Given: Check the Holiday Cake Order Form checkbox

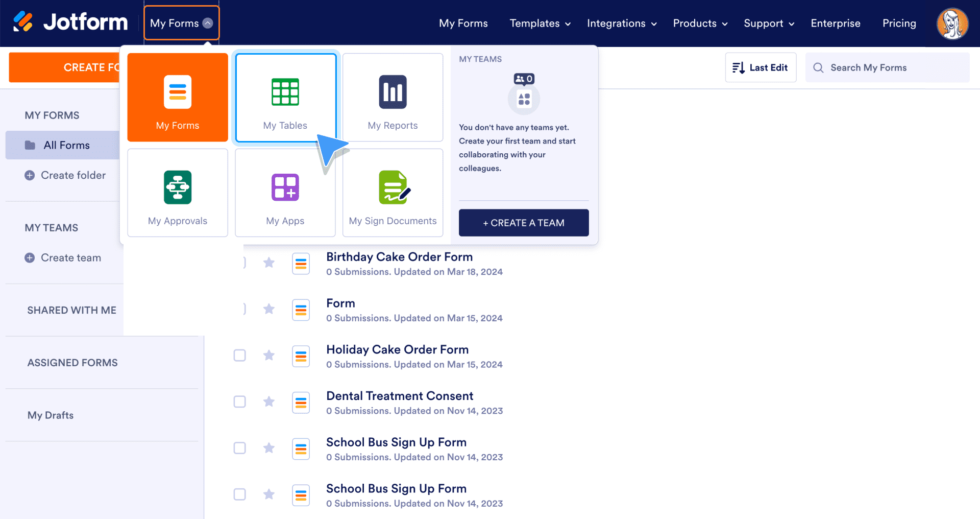Looking at the screenshot, I should pyautogui.click(x=239, y=355).
